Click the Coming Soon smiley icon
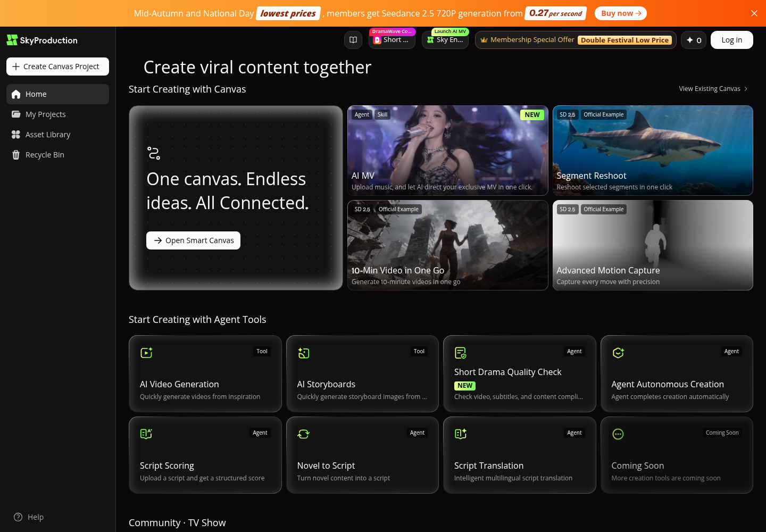The image size is (766, 532). 618,434
